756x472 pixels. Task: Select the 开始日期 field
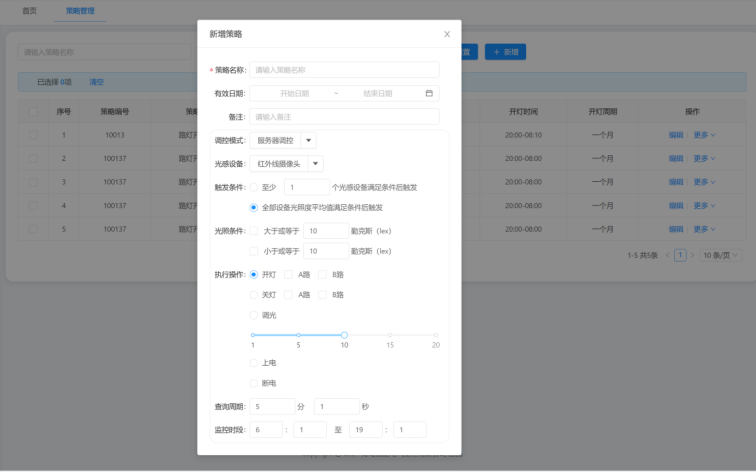click(294, 94)
